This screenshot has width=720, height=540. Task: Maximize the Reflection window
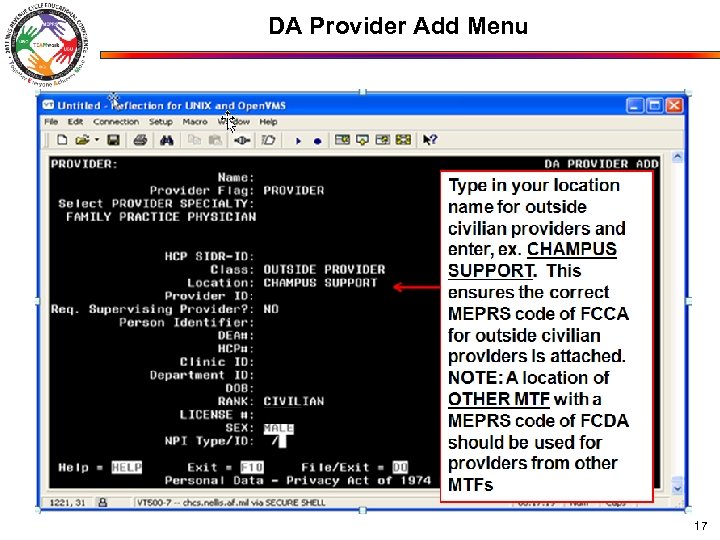tap(654, 106)
